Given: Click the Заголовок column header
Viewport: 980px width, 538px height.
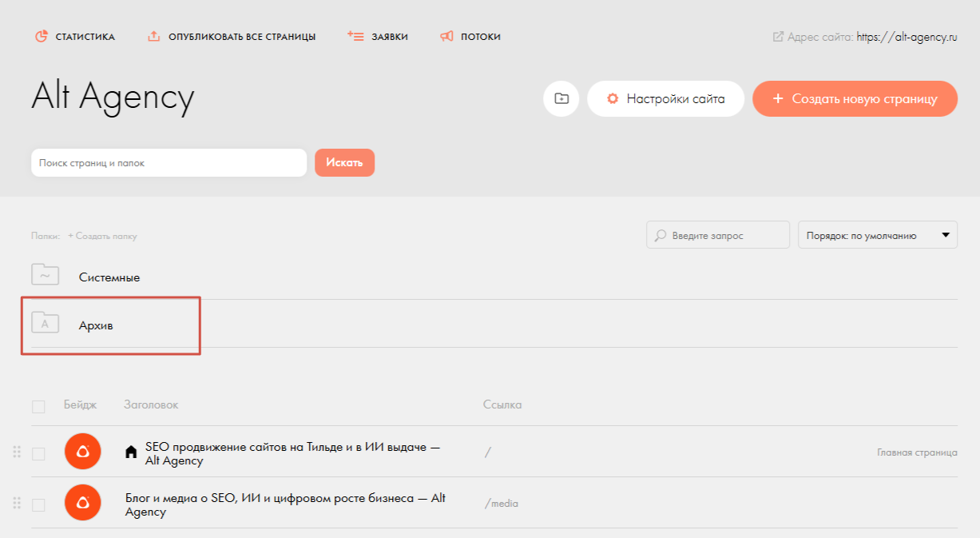Looking at the screenshot, I should click(x=151, y=405).
